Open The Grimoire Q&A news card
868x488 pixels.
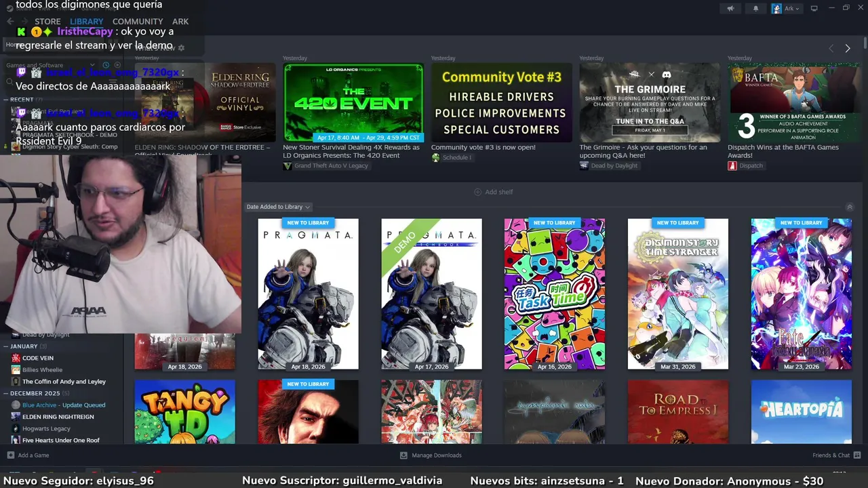(x=650, y=102)
